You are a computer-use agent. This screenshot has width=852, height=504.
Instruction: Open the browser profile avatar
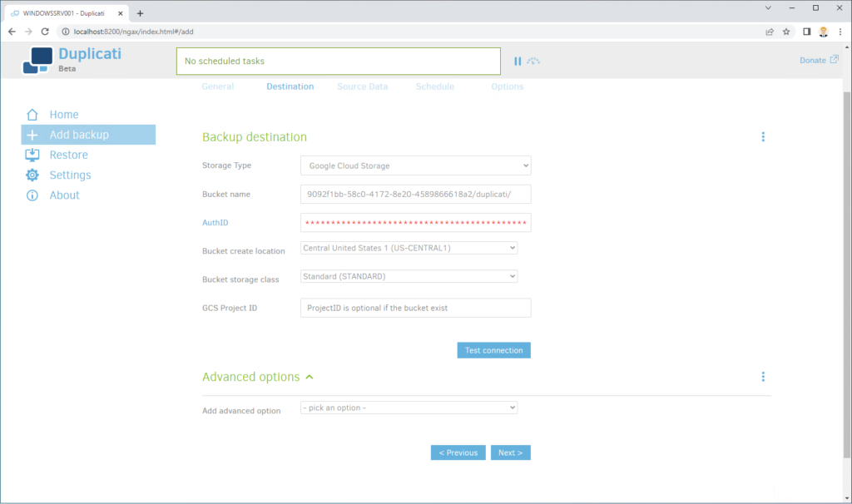[x=824, y=32]
